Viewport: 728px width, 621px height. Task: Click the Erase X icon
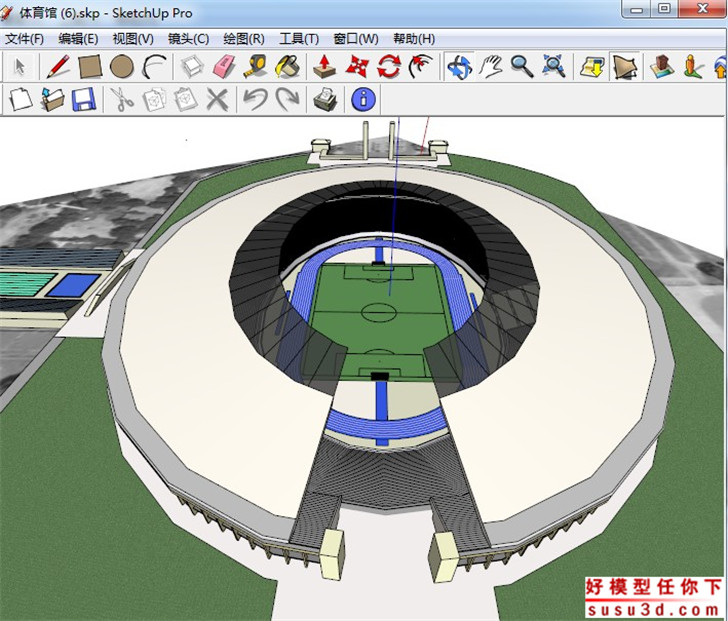217,99
